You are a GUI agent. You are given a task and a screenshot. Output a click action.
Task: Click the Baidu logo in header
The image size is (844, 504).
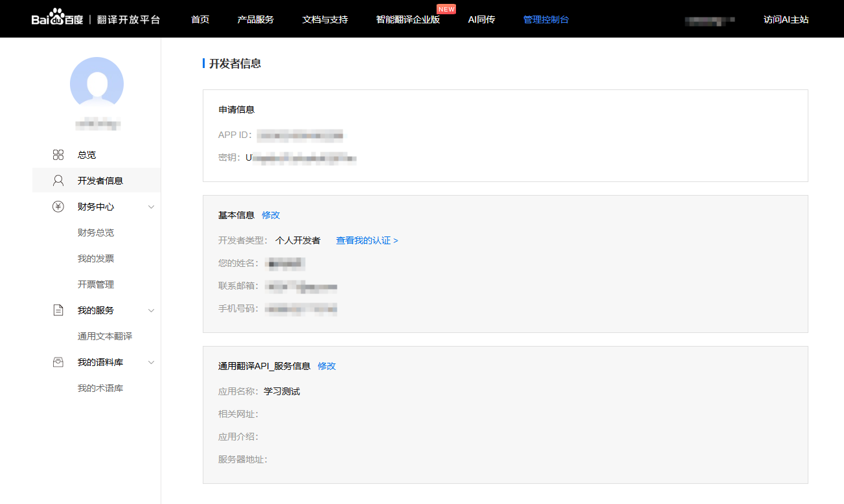[x=57, y=19]
